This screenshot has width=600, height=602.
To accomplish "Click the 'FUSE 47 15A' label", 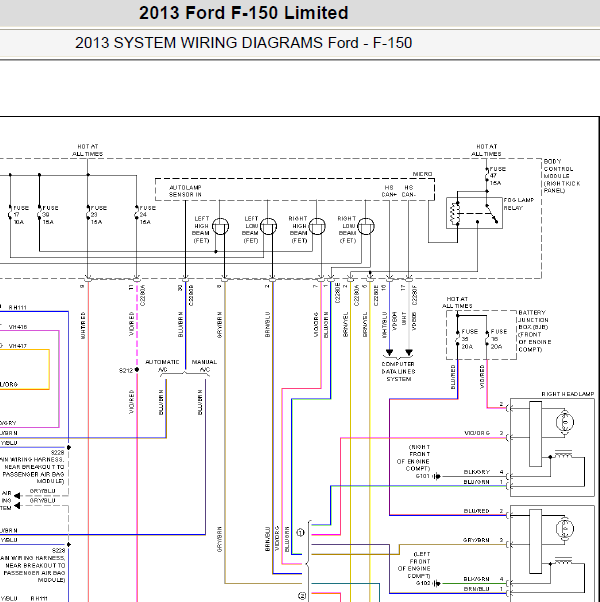I will [498, 176].
